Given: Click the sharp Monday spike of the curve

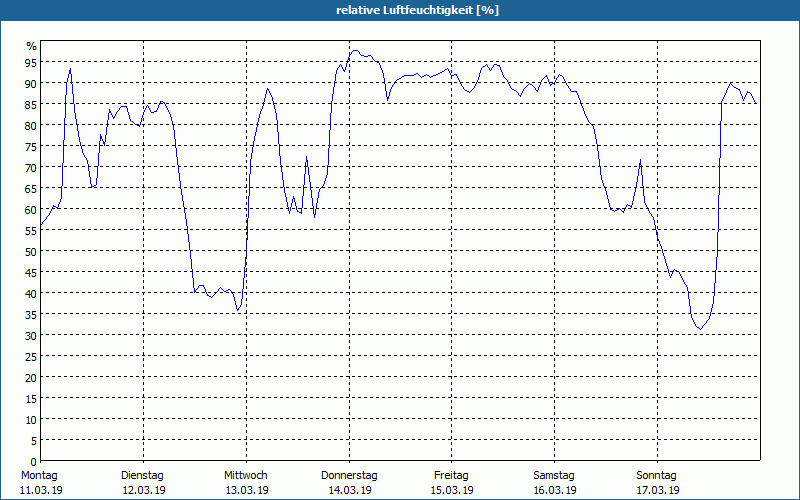Looking at the screenshot, I should (70, 69).
